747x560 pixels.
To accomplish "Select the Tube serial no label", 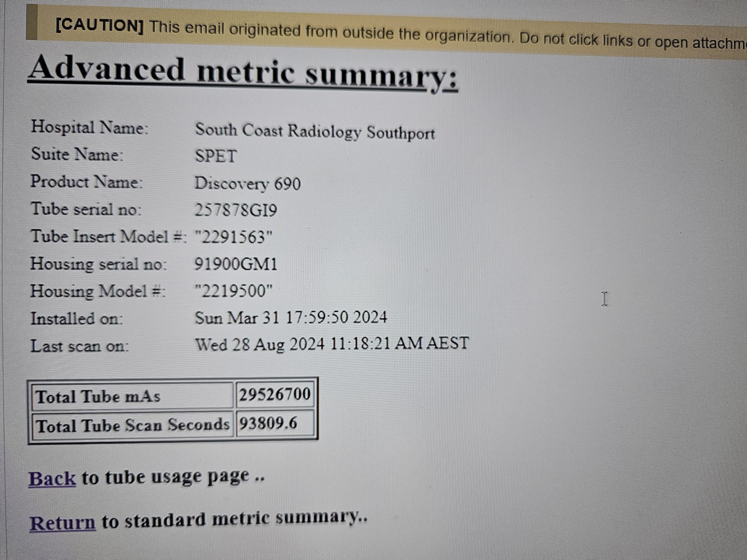I will [x=86, y=209].
